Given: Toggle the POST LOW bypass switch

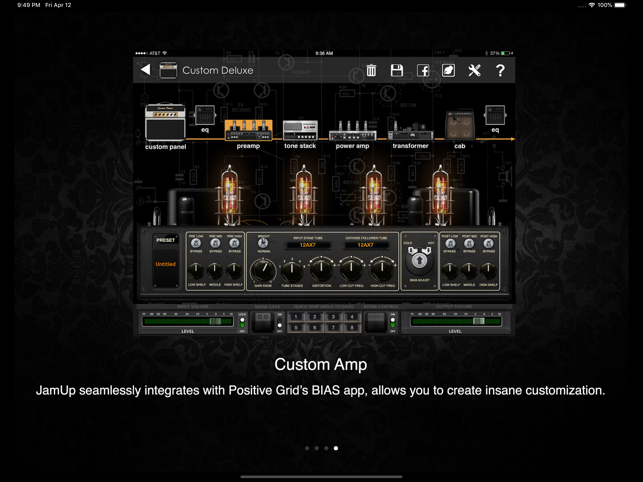Looking at the screenshot, I should pos(450,243).
